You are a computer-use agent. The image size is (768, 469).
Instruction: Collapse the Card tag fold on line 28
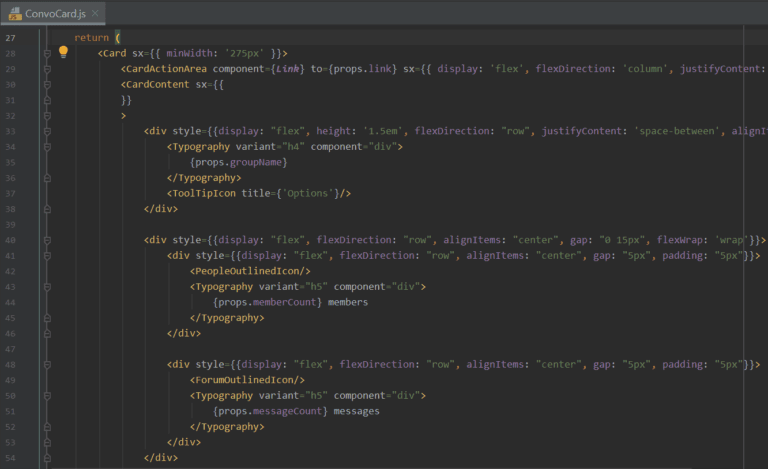[x=48, y=53]
